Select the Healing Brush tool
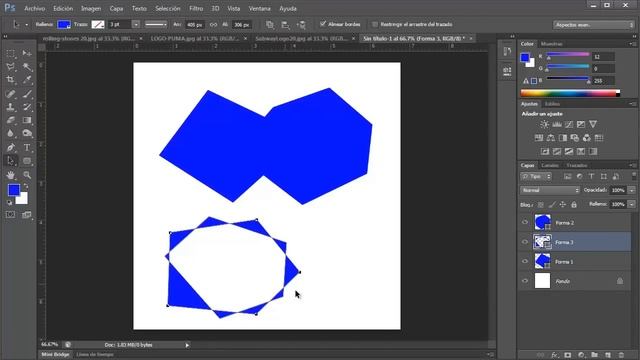640x360 pixels. tap(11, 94)
